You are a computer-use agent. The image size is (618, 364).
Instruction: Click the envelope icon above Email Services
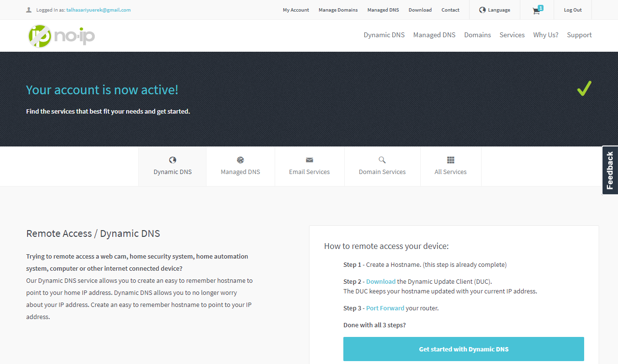309,160
